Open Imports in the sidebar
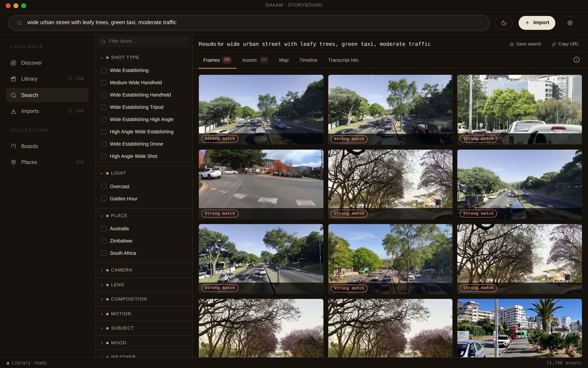This screenshot has height=368, width=588. coord(47,111)
